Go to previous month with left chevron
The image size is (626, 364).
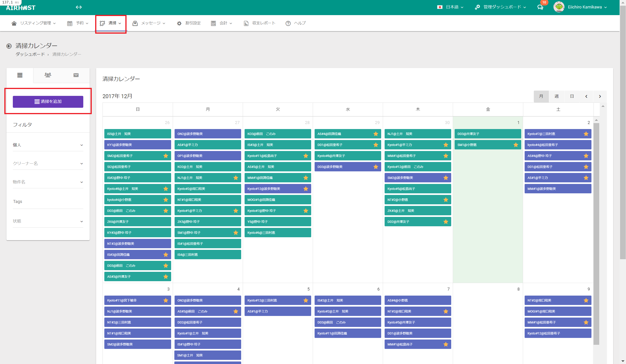coord(586,96)
